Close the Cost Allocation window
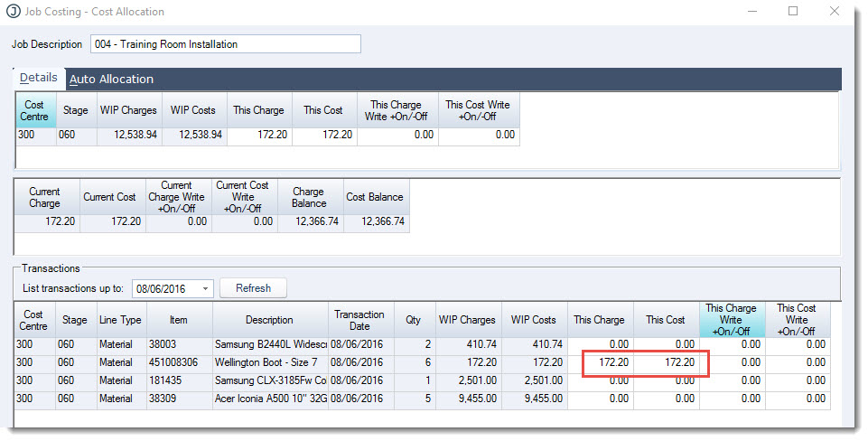Screen dimensions: 868x441 pos(835,11)
